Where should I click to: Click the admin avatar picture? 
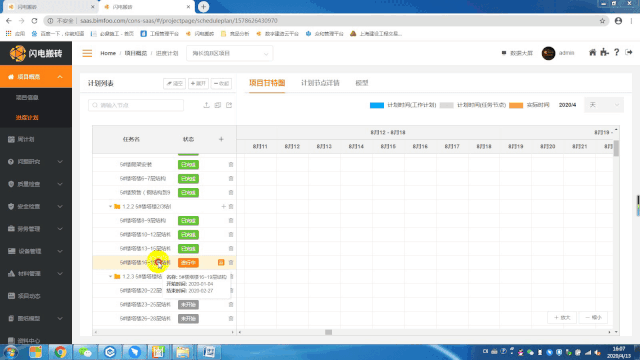(548, 53)
